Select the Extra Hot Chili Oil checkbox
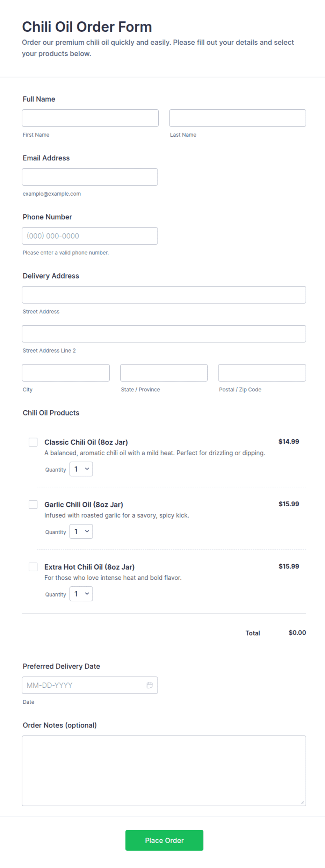Viewport: 325px width, 868px height. point(33,567)
